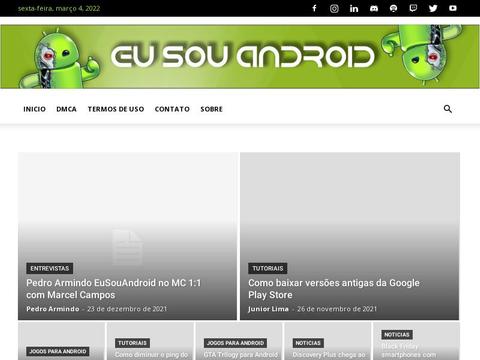The image size is (480, 360).
Task: Click NOTICIAS tag above Discovery Plus article
Action: pos(308,343)
